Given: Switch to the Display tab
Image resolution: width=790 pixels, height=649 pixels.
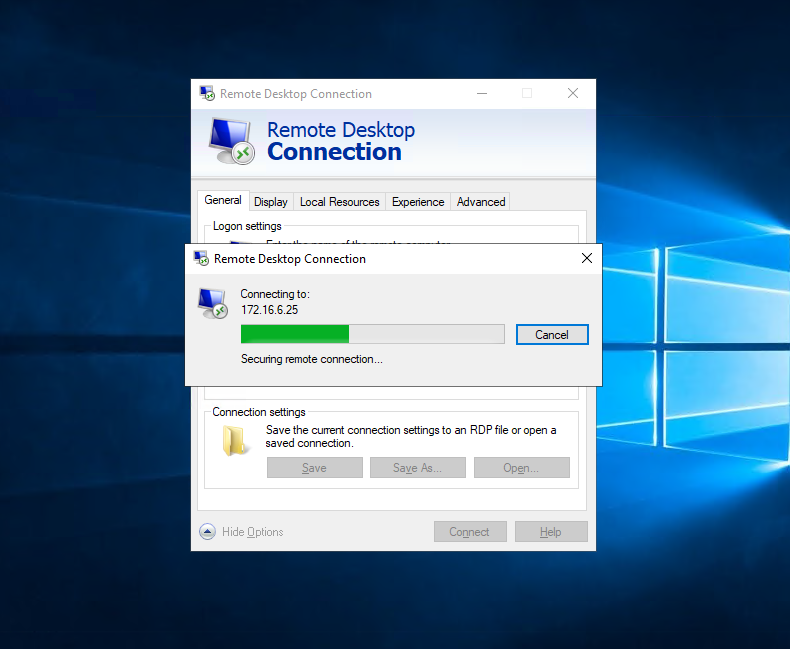Looking at the screenshot, I should coord(271,202).
